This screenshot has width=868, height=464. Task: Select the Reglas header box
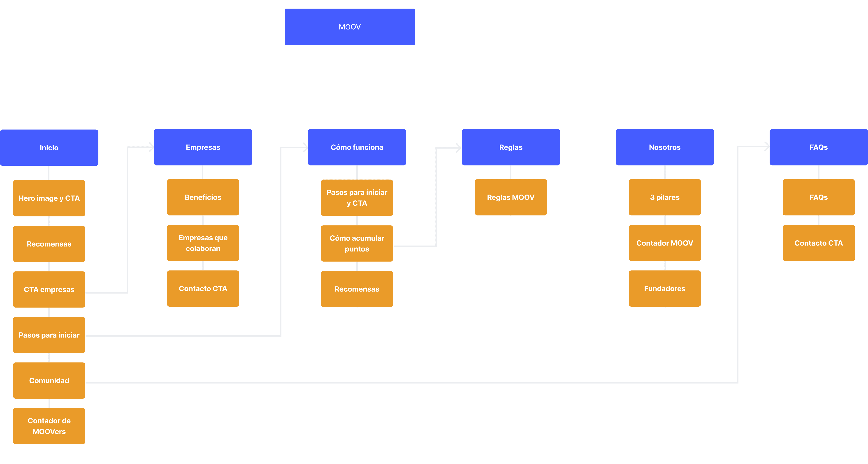[x=511, y=147]
